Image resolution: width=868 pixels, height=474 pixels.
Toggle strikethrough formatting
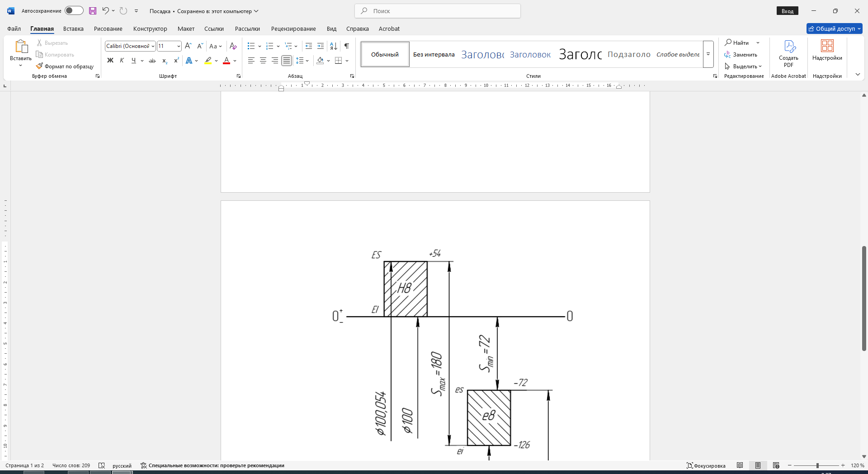point(152,61)
